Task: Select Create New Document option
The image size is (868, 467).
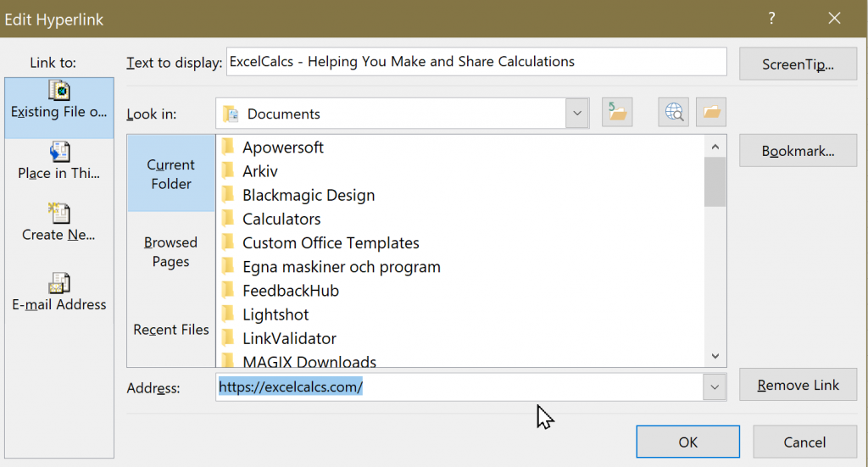Action: click(x=59, y=222)
